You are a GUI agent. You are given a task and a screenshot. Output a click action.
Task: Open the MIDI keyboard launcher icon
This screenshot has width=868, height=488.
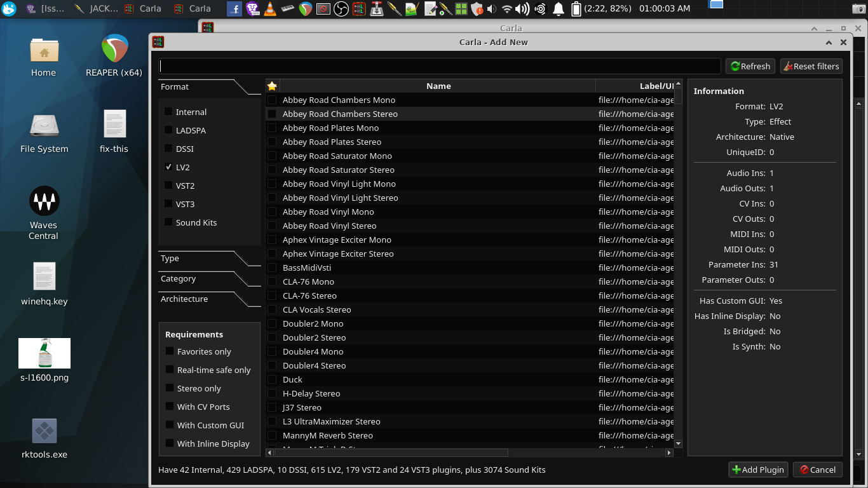[x=288, y=9]
